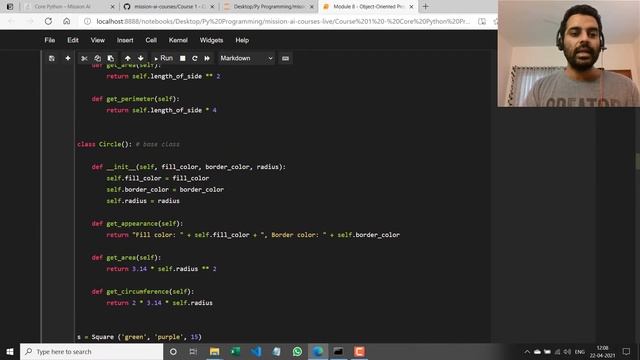Open the Markdown cell type dropdown
The height and width of the screenshot is (360, 640).
(246, 58)
